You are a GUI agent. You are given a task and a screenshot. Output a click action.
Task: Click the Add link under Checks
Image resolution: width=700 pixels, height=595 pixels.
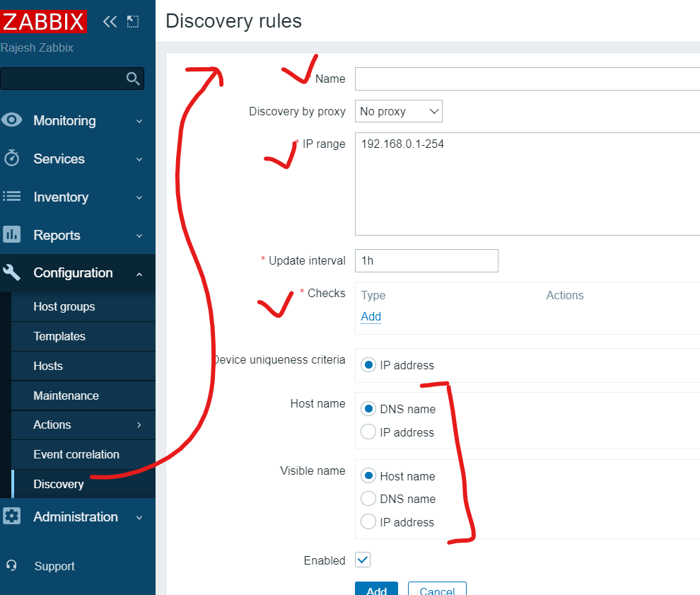pos(371,316)
